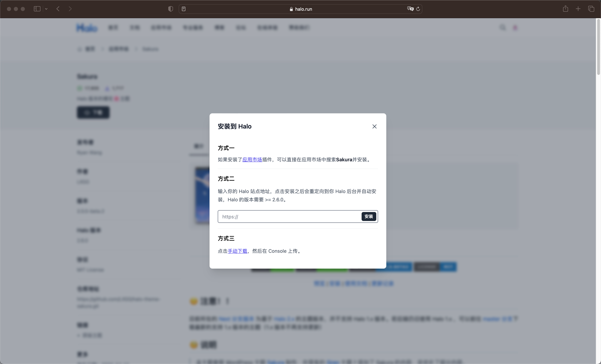Click the 手动下载 link

pos(237,251)
